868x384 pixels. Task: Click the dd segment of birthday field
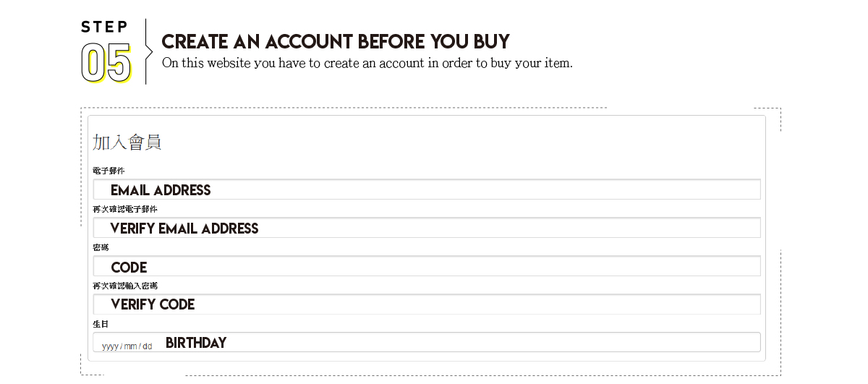(148, 346)
